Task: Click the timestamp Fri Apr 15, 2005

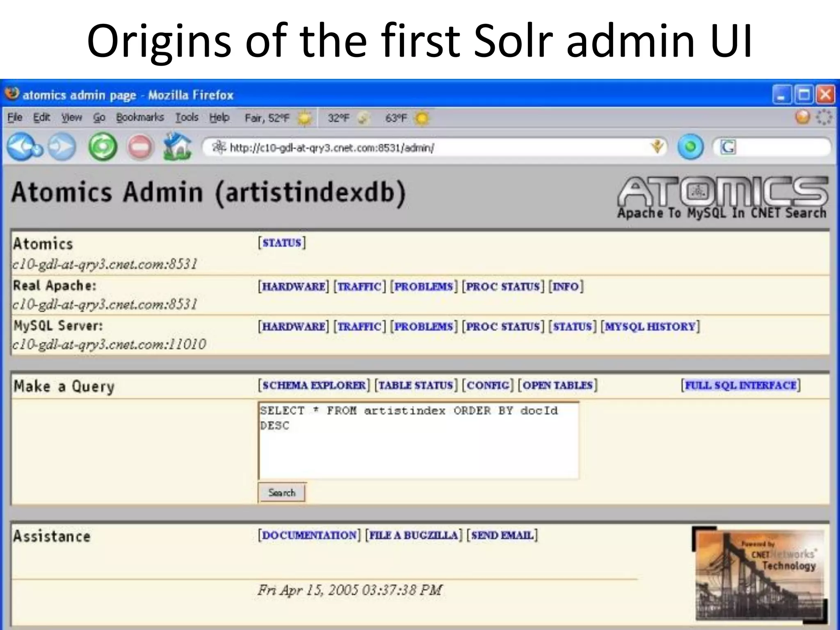Action: (350, 590)
